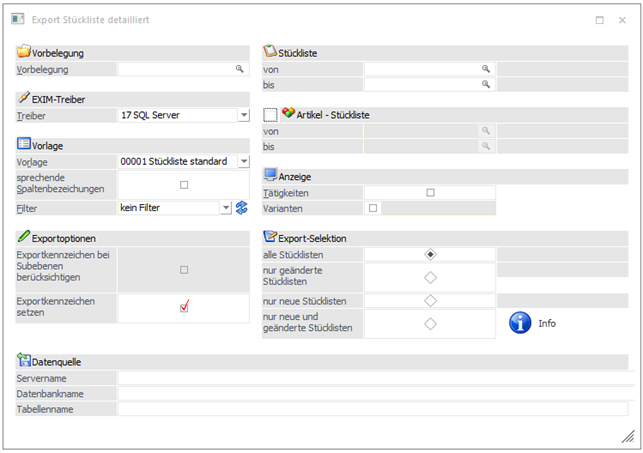Click the Artikel - Stückliste section icon

pyautogui.click(x=288, y=115)
